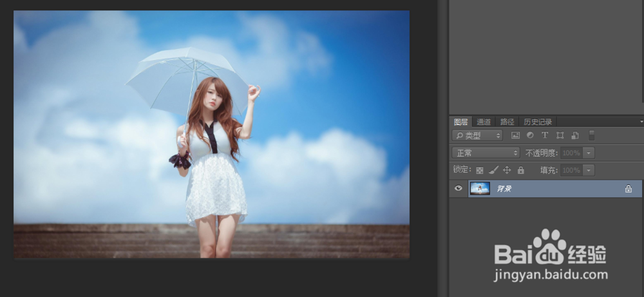
Task: Switch to the 路径 (Paths) tab
Action: [507, 122]
